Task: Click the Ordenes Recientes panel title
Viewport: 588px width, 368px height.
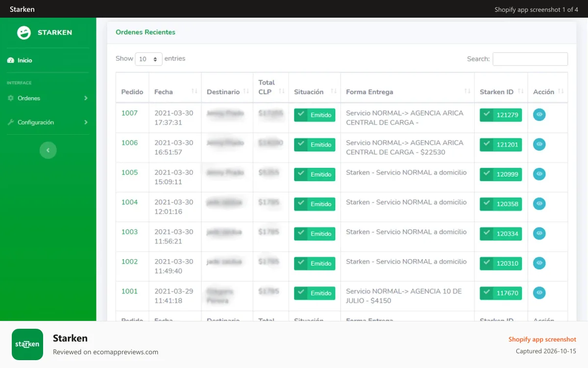Action: [x=146, y=32]
